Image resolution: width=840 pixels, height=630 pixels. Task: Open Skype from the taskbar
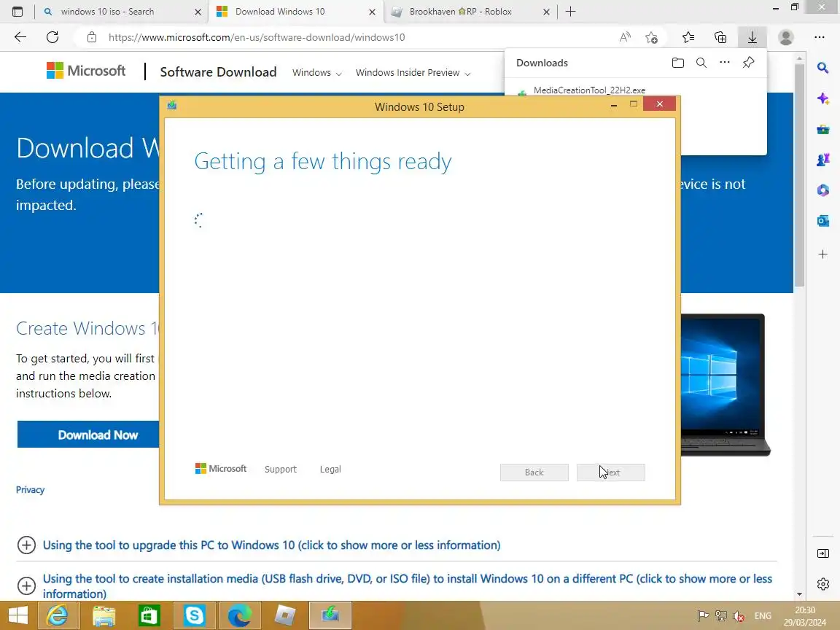pos(194,615)
